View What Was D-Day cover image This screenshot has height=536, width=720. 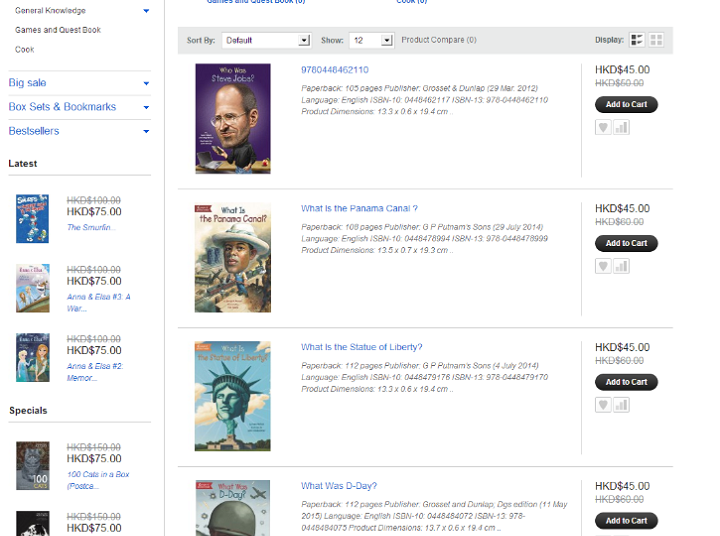tap(233, 508)
